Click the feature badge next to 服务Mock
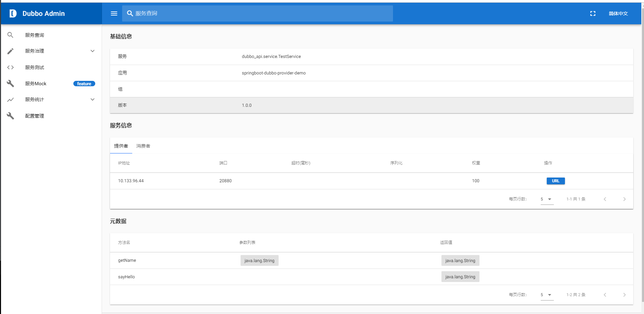This screenshot has width=644, height=314. coord(84,84)
